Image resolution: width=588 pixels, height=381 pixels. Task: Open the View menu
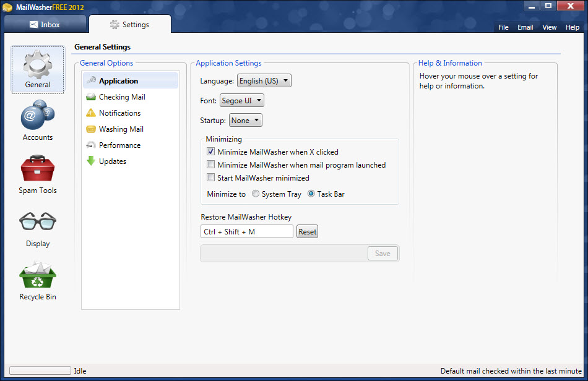click(550, 27)
